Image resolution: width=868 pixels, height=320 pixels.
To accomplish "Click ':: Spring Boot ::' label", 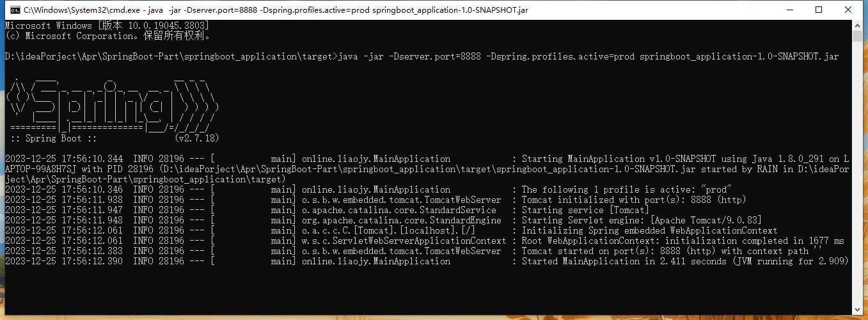I will pyautogui.click(x=53, y=138).
